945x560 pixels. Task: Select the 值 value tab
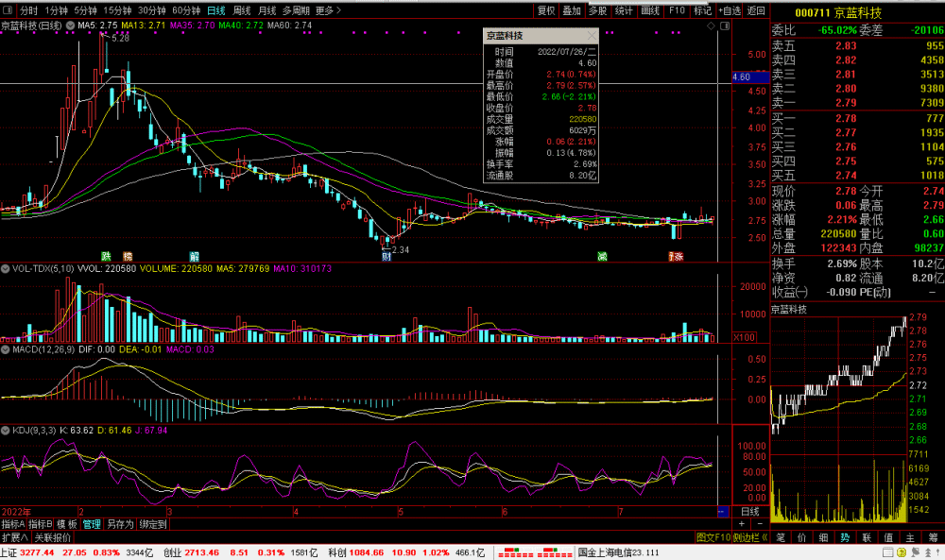point(888,537)
